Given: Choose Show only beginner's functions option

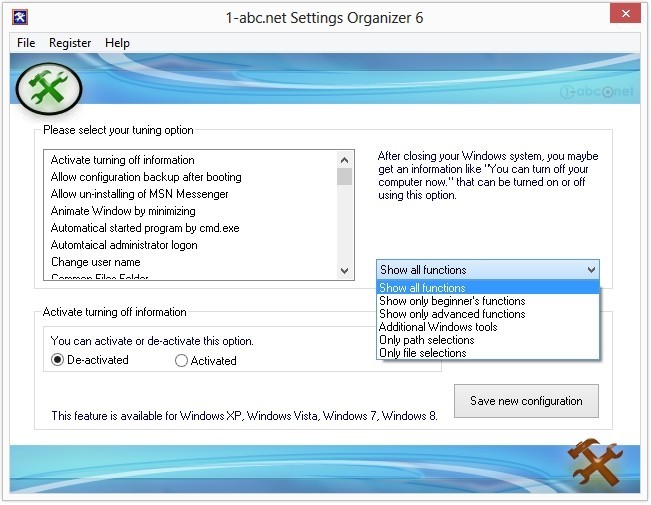Looking at the screenshot, I should 452,301.
